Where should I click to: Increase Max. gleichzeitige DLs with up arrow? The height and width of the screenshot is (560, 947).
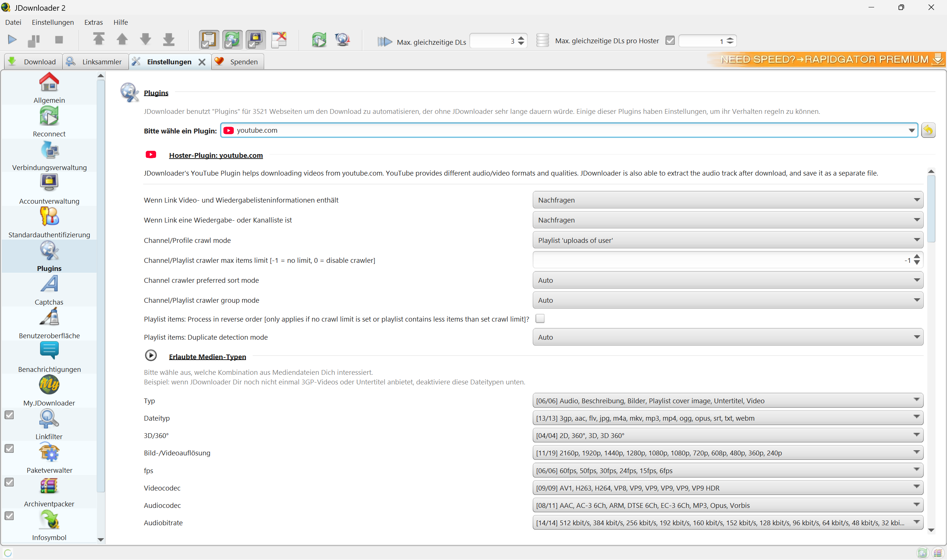pyautogui.click(x=521, y=38)
